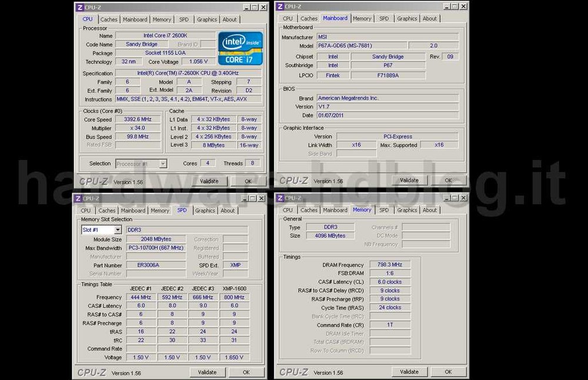Click the Core Speed field showing 3392.6 MHz
588x380 pixels.
click(x=138, y=119)
